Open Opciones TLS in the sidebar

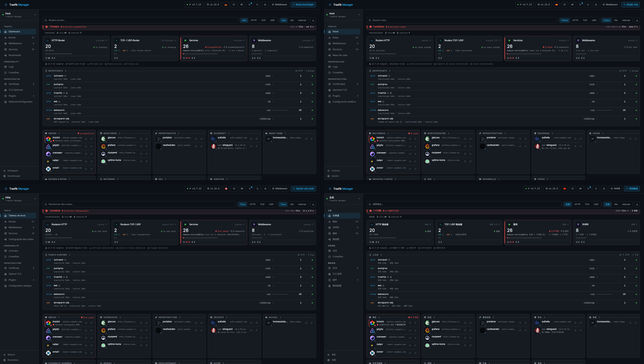pyautogui.click(x=340, y=90)
